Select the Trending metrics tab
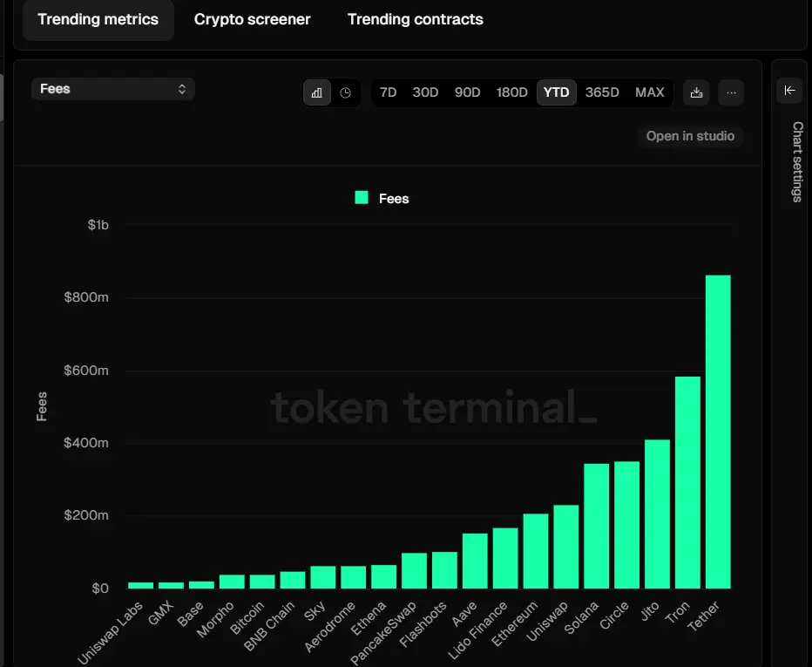This screenshot has width=812, height=667. (x=98, y=19)
